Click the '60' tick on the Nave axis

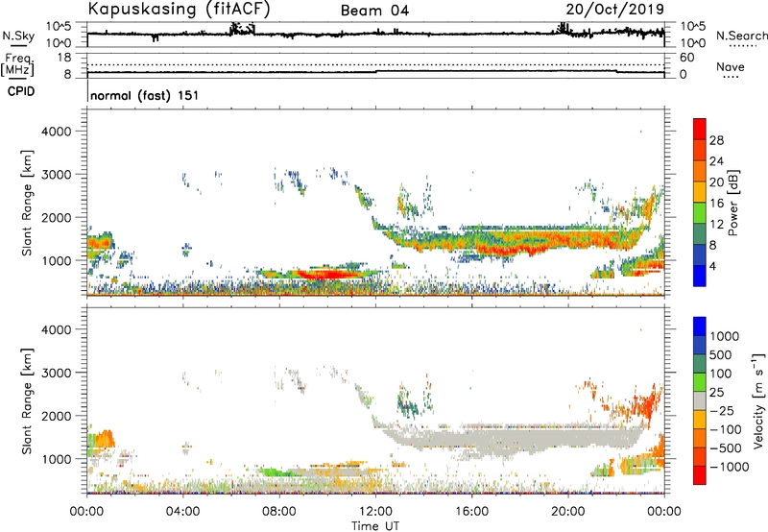tap(686, 58)
